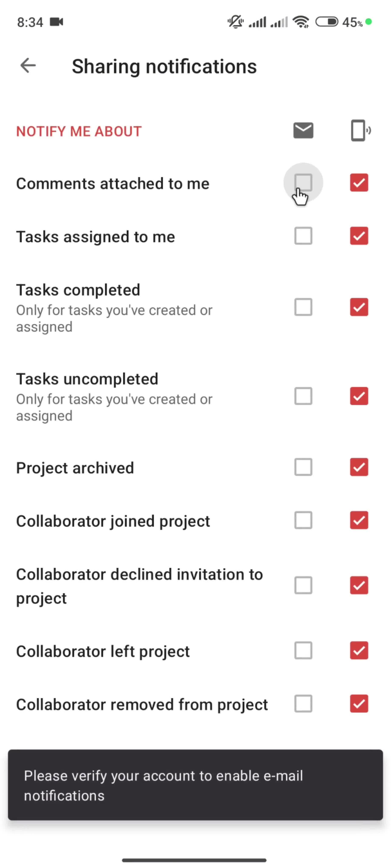The image size is (391, 868).
Task: Check email for Collaborator removed from project
Action: (303, 704)
